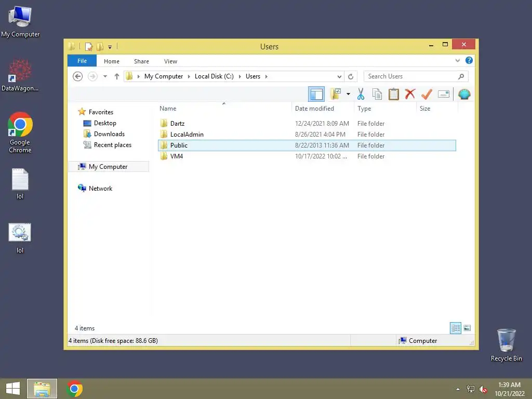Click the quick access New Folder icon
Viewport: 532px width, 399px height.
pos(100,46)
